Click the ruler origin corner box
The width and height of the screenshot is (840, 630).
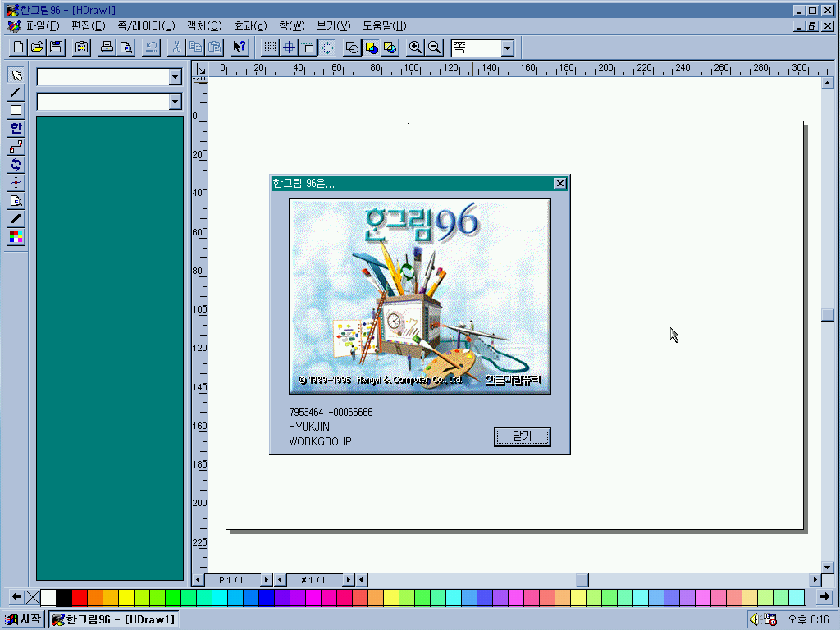pos(200,69)
